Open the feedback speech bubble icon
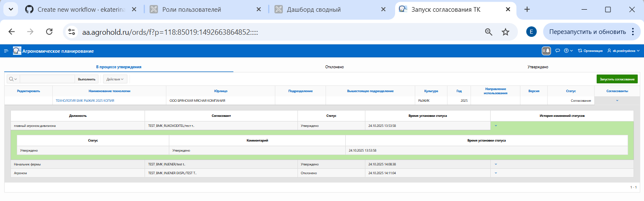644x201 pixels. coord(558,51)
